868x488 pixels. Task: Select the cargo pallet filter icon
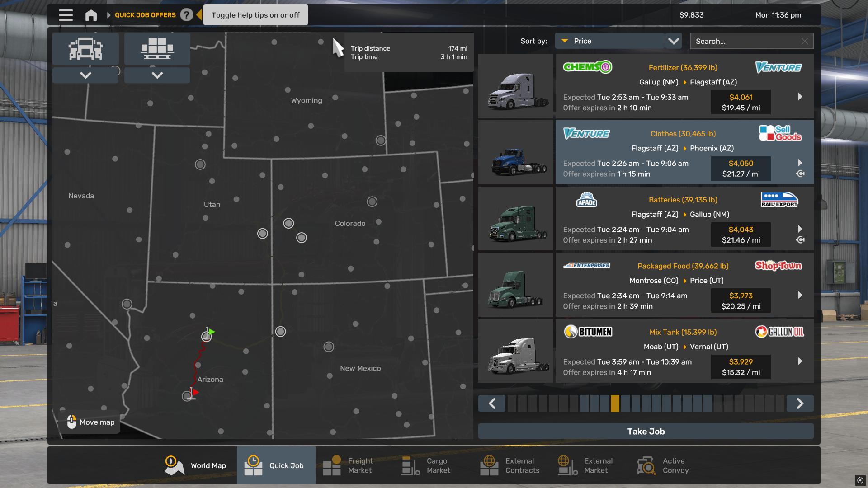click(x=157, y=49)
